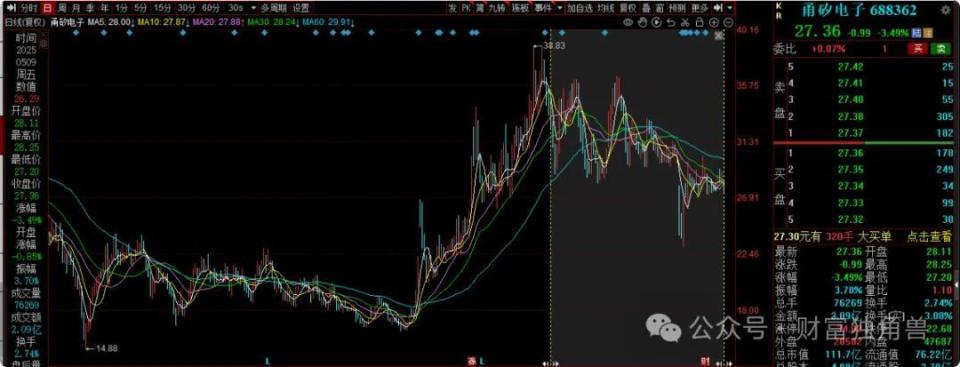Click the 发 toolbar button

coord(452,8)
